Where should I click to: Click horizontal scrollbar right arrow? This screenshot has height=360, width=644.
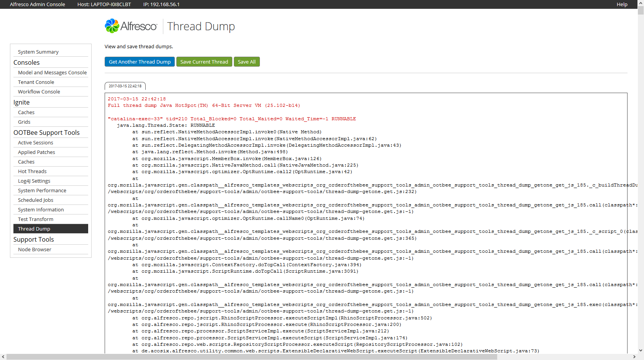634,357
